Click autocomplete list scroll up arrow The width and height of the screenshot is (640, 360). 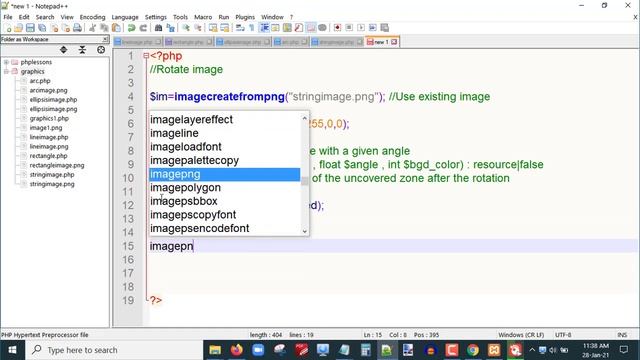pos(304,118)
